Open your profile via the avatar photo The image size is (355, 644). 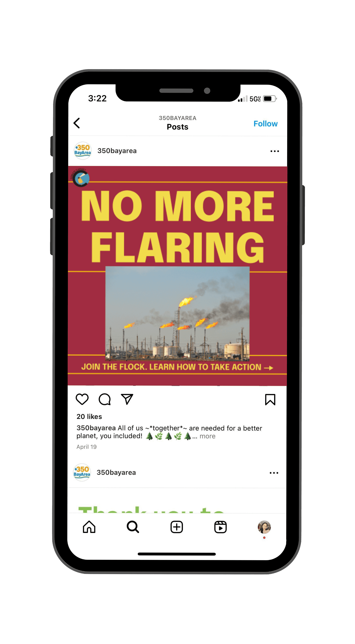(x=264, y=527)
